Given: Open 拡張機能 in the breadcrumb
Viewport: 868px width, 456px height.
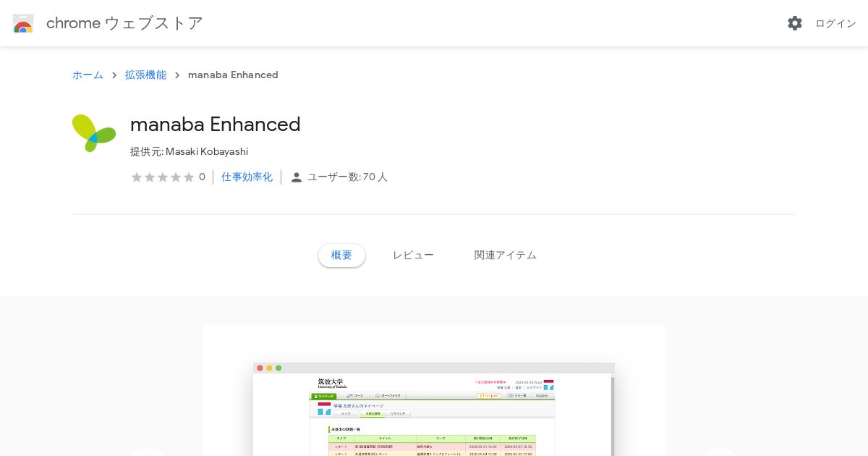Looking at the screenshot, I should tap(145, 75).
